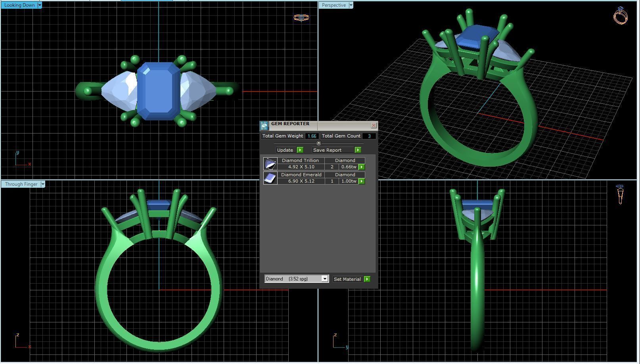Click the '4.92 X 5.10' size cell
640x364 pixels.
(301, 167)
